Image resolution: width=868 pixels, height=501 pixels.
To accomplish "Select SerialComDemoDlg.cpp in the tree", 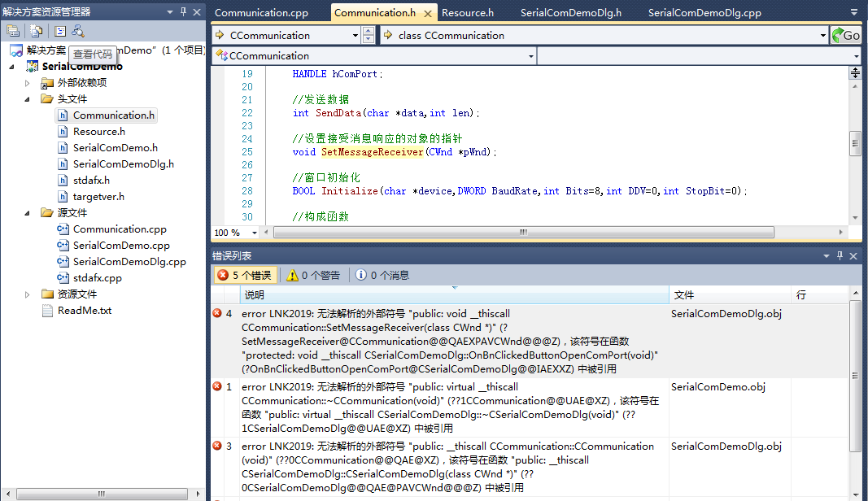I will 129,262.
